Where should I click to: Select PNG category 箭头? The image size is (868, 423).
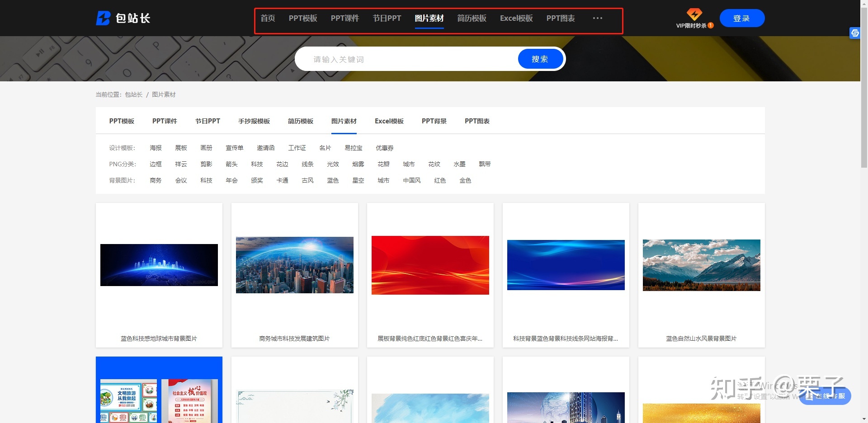coord(231,164)
